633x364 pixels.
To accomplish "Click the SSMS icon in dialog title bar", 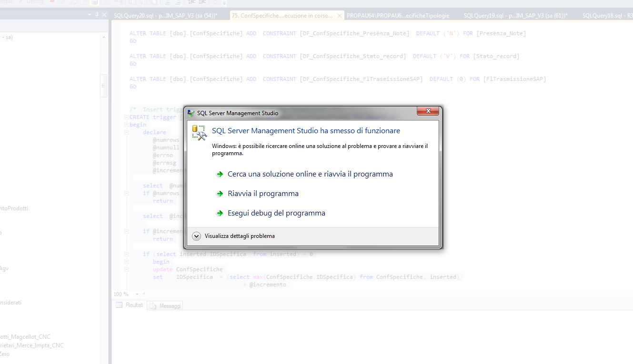I will (191, 113).
